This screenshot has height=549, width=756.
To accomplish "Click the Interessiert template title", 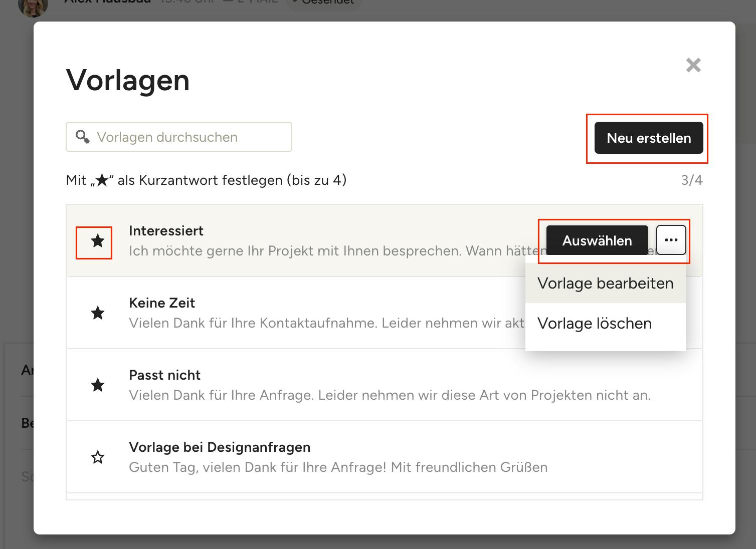I will click(166, 231).
